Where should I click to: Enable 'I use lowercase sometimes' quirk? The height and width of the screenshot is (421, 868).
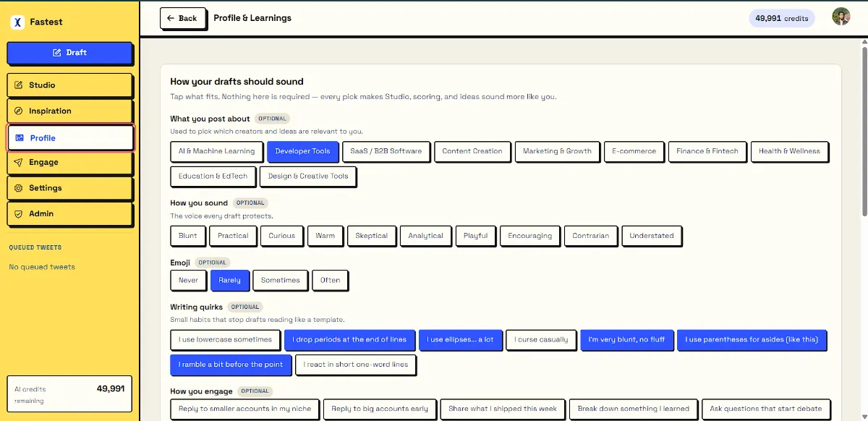coord(225,340)
